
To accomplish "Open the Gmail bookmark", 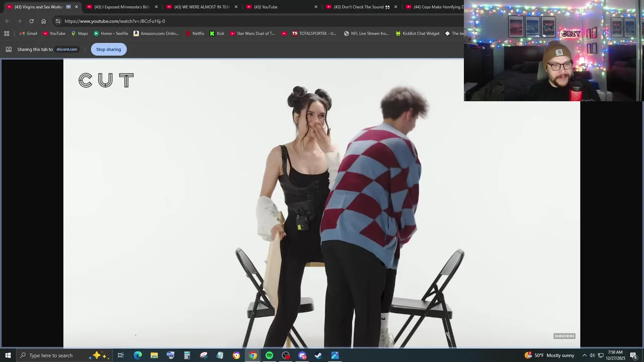I will tap(28, 34).
